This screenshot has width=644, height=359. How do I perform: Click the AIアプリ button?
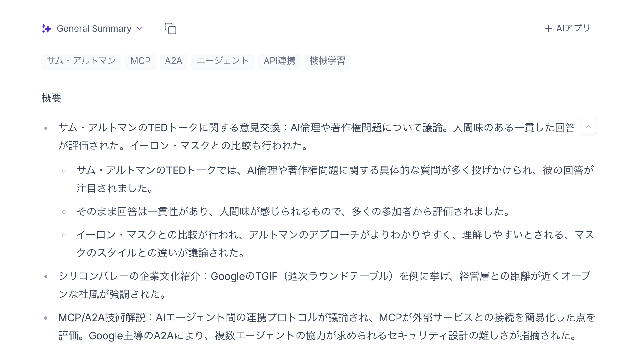[x=573, y=28]
